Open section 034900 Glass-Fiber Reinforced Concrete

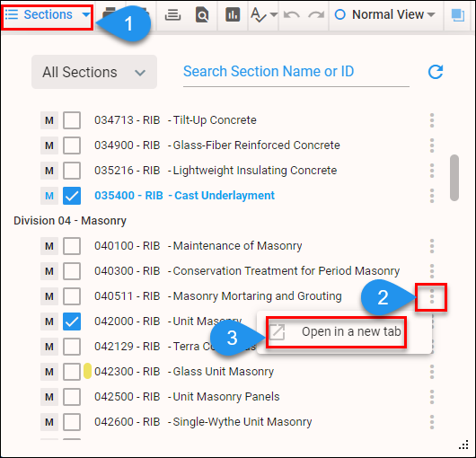[217, 145]
